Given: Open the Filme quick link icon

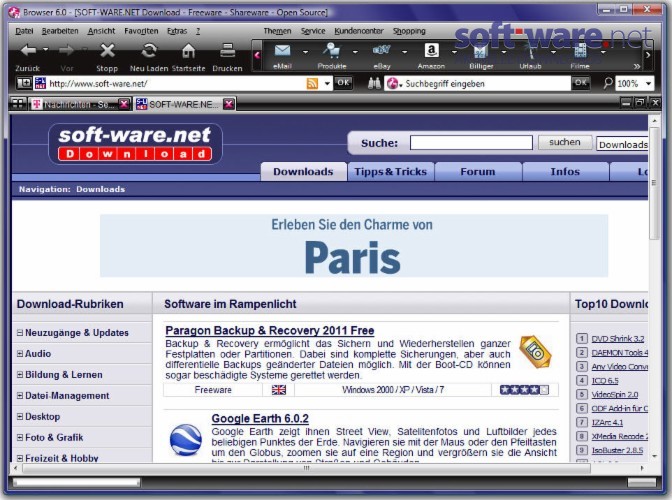Looking at the screenshot, I should [580, 51].
